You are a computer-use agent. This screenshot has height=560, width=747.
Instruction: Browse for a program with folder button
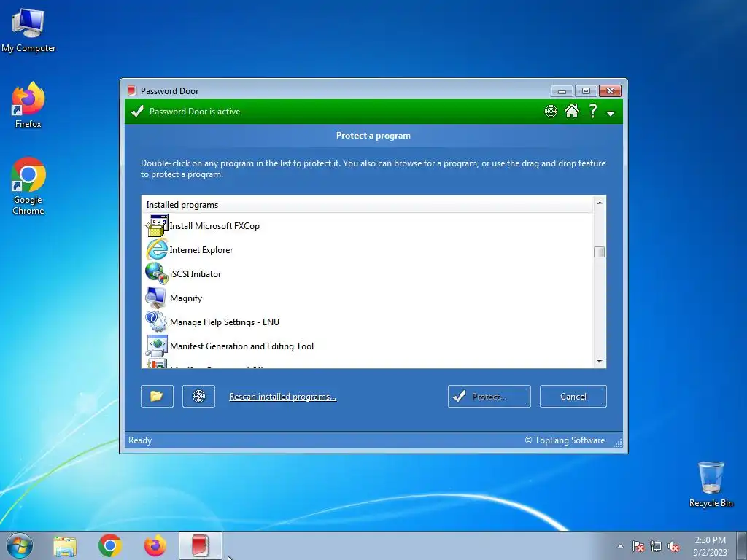(157, 396)
